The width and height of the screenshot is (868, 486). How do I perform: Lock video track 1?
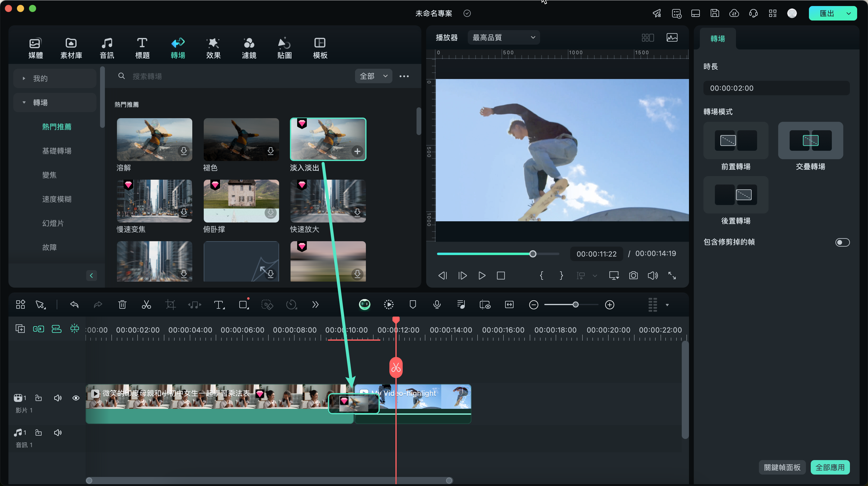39,398
